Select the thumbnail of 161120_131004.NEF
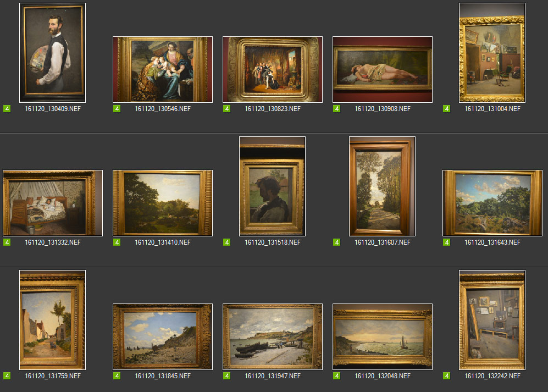 492,53
